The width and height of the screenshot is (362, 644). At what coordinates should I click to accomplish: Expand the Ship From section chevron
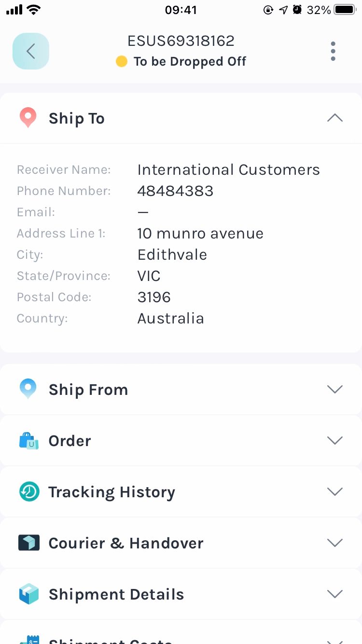pos(335,389)
